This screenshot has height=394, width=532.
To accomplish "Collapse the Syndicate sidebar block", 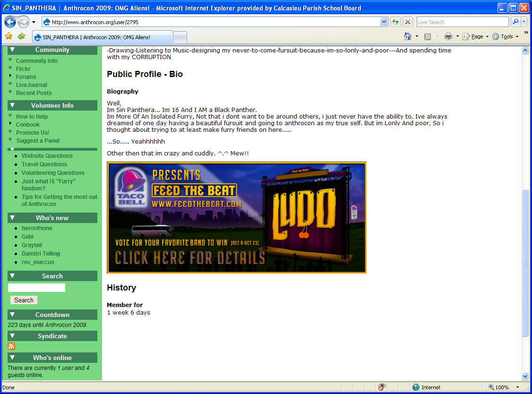I will pyautogui.click(x=13, y=336).
